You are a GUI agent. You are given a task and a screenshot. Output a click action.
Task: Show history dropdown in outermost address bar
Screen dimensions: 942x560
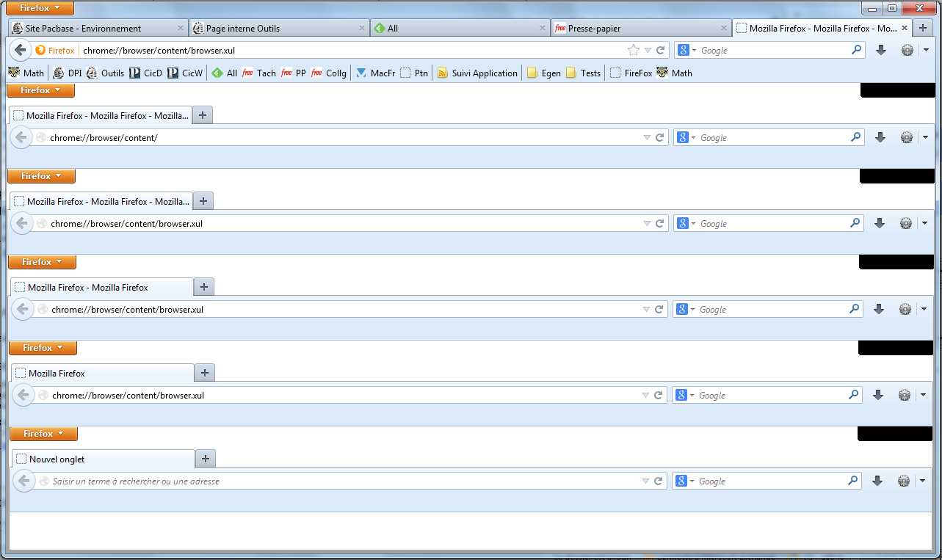(648, 51)
